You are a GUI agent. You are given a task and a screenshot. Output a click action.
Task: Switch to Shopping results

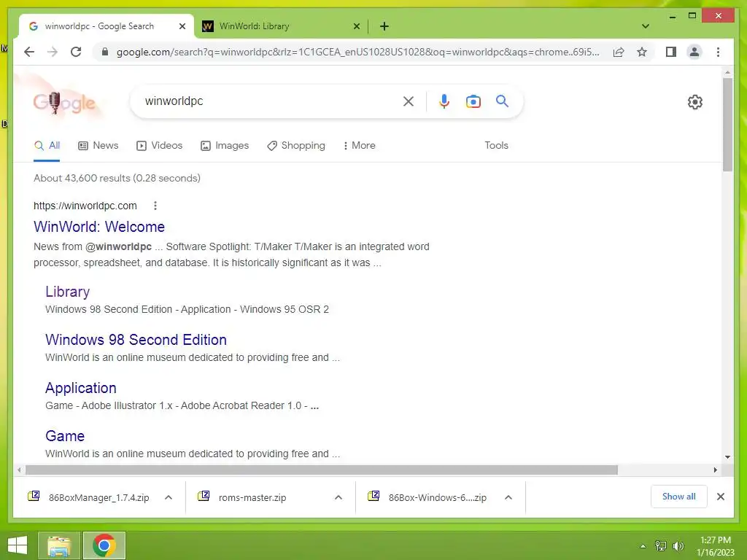click(x=296, y=146)
